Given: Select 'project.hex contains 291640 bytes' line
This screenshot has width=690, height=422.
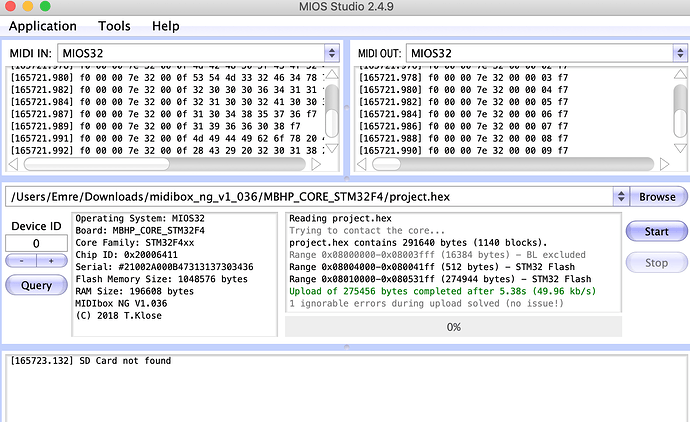Looking at the screenshot, I should click(418, 243).
